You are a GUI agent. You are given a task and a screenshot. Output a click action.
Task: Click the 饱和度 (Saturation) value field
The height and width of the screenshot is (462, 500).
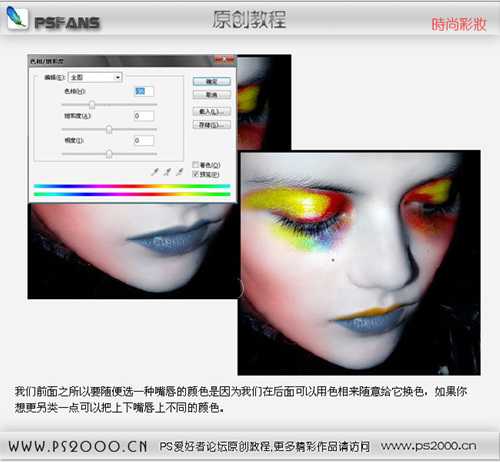coord(144,116)
